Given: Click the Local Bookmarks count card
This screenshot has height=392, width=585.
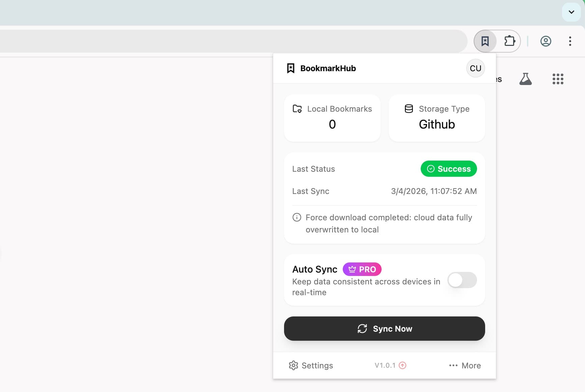Looking at the screenshot, I should point(332,118).
